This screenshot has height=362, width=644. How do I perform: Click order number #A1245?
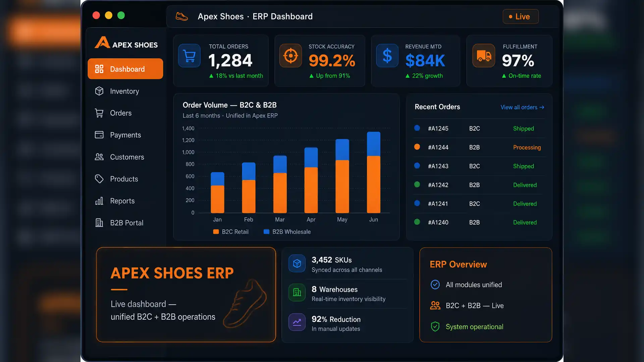click(x=438, y=128)
